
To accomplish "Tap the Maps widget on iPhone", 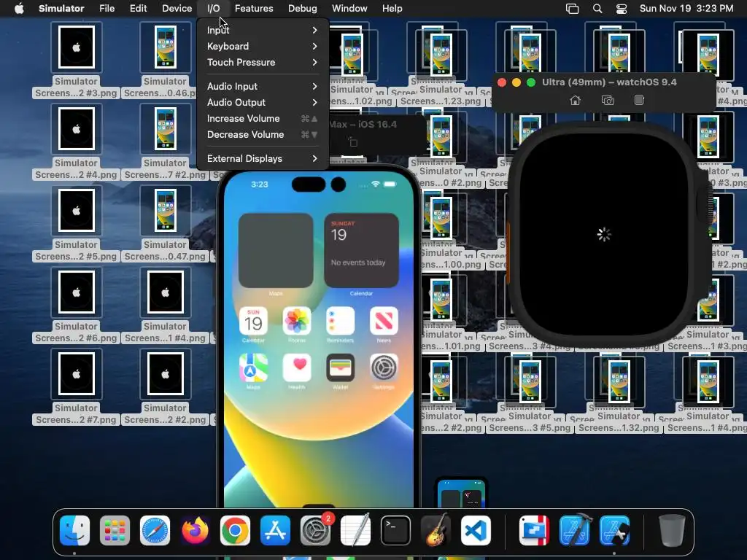I will tap(276, 251).
